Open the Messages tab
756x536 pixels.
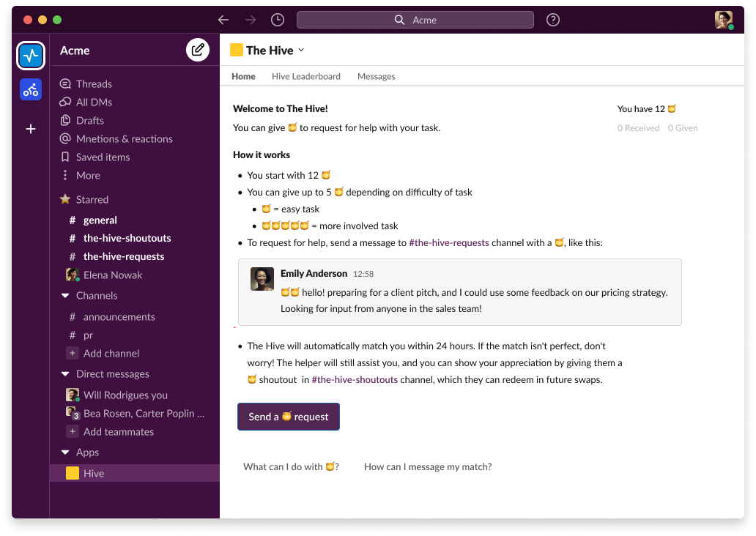click(x=376, y=76)
